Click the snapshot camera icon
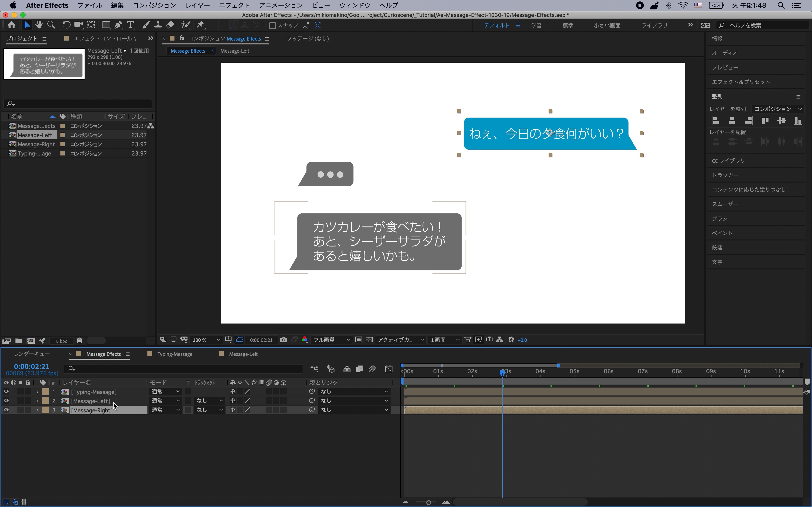 (283, 340)
